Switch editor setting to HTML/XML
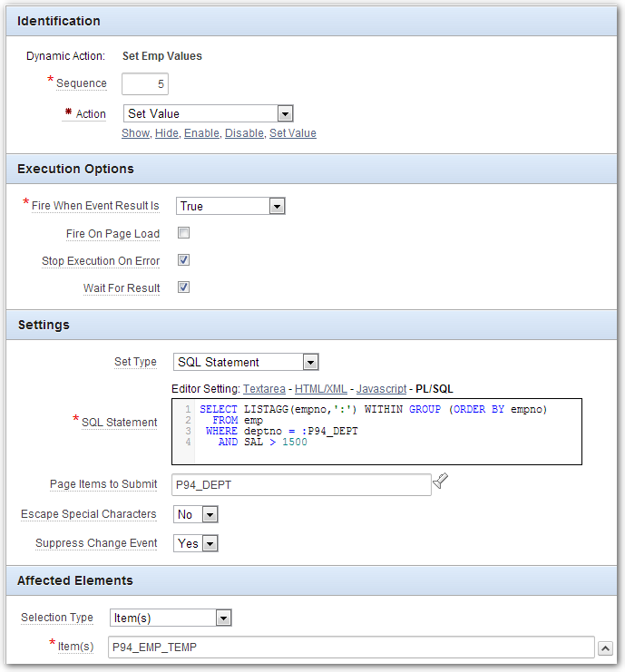 pyautogui.click(x=321, y=388)
